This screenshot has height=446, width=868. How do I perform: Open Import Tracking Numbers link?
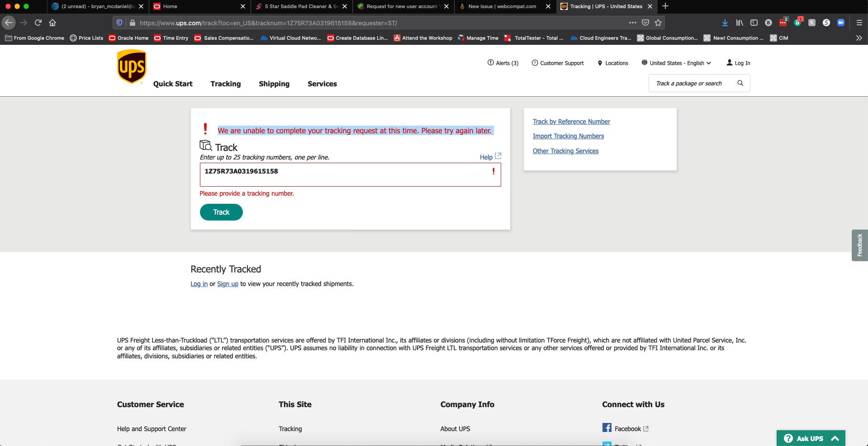tap(568, 136)
